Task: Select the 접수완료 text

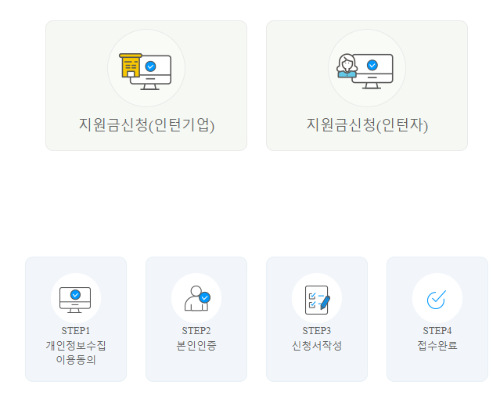Action: click(x=437, y=345)
